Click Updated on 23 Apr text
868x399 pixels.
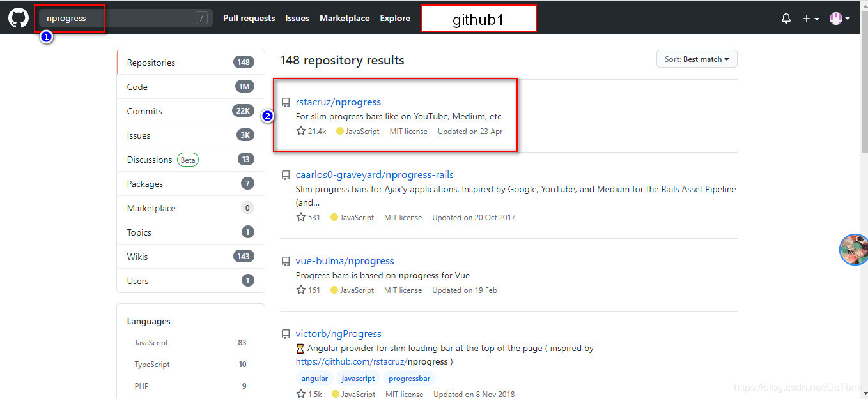coord(470,132)
